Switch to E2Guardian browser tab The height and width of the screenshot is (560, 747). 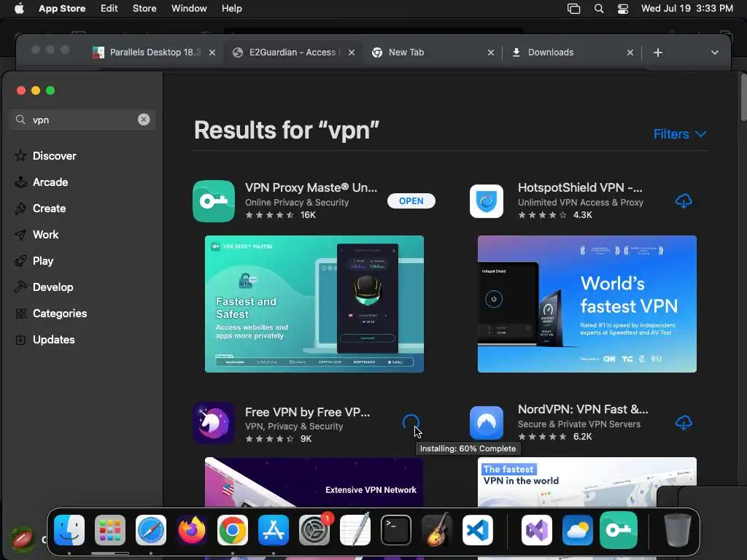(x=294, y=52)
